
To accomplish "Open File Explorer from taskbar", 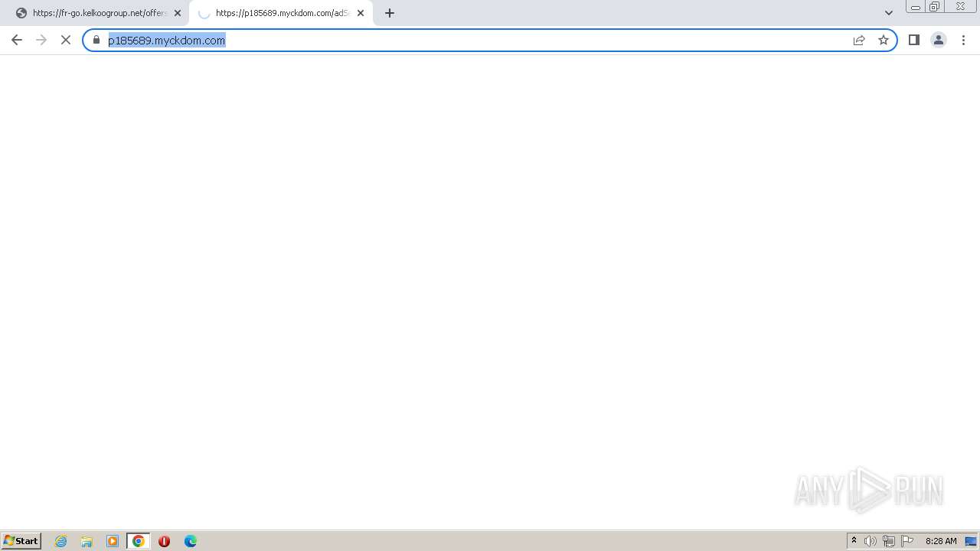I will point(87,541).
